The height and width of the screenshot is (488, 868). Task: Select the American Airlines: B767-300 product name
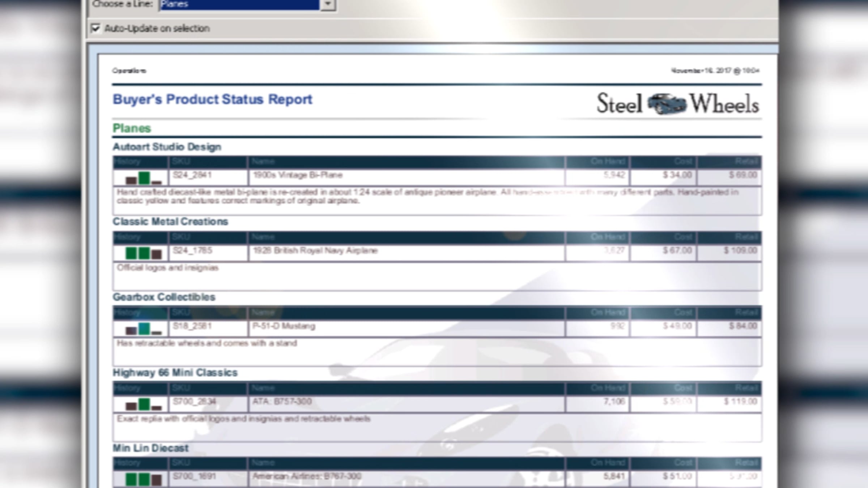click(x=307, y=476)
